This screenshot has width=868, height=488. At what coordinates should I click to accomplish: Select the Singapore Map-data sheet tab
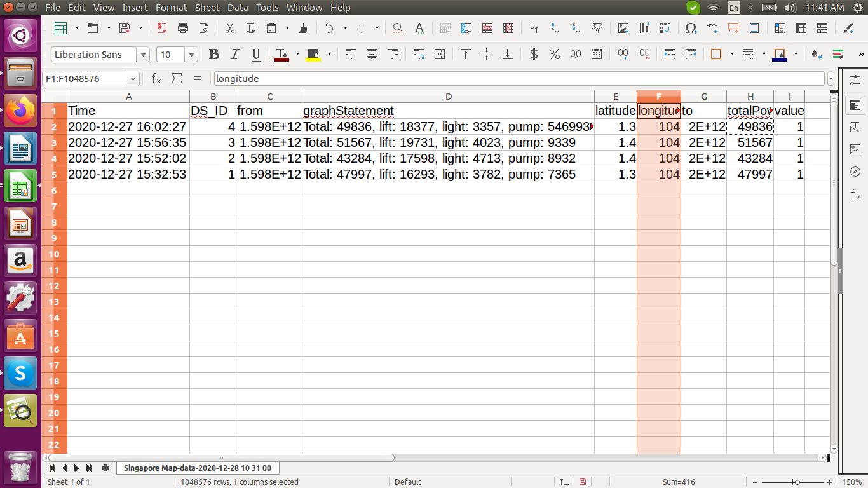tap(198, 468)
